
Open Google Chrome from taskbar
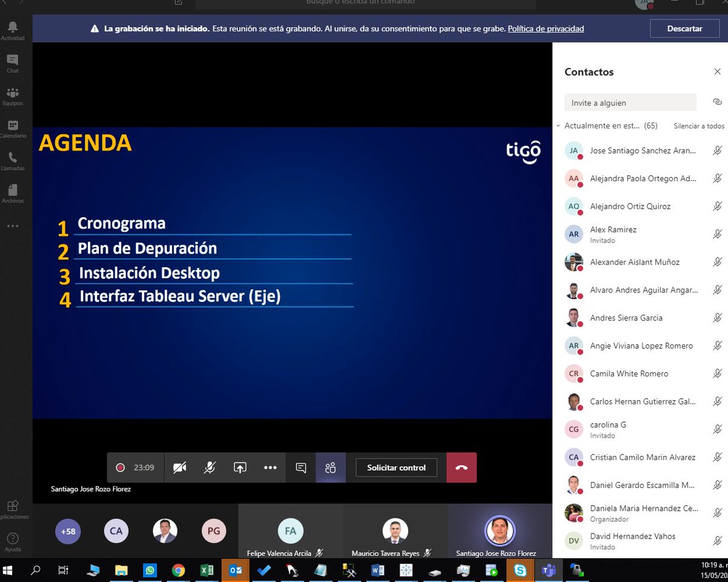point(178,570)
